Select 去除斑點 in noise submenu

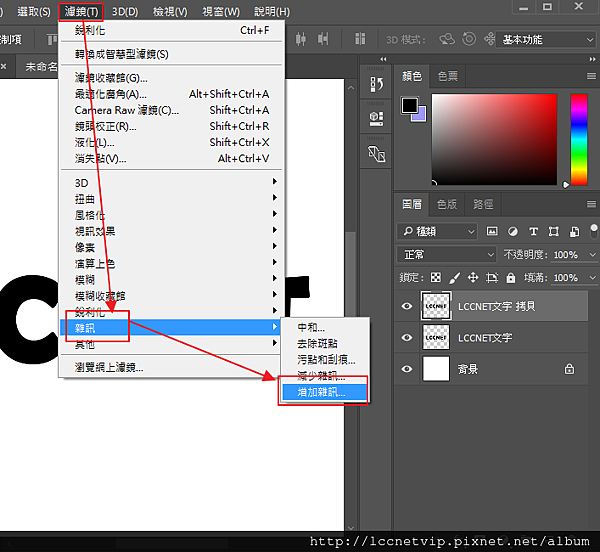point(325,344)
